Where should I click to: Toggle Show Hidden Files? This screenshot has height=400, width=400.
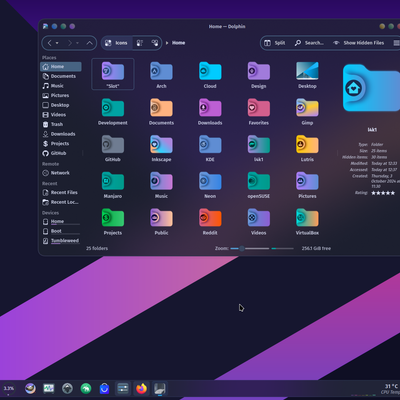coord(359,43)
